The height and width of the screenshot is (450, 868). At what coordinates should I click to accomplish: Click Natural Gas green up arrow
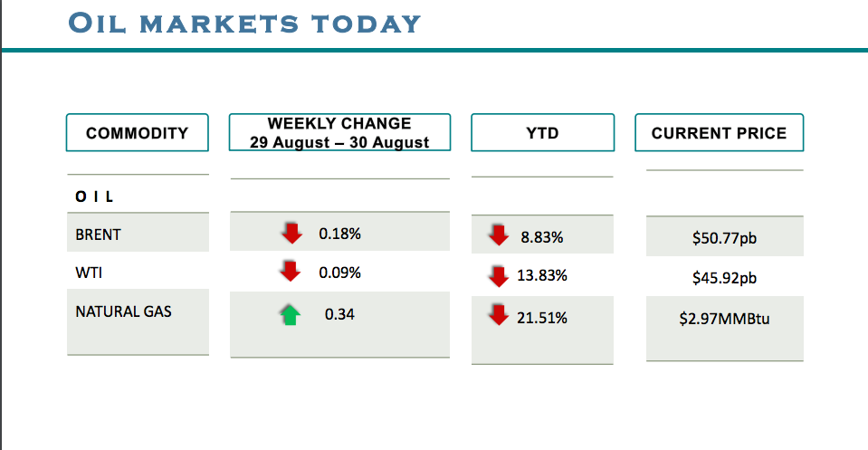coord(290,314)
